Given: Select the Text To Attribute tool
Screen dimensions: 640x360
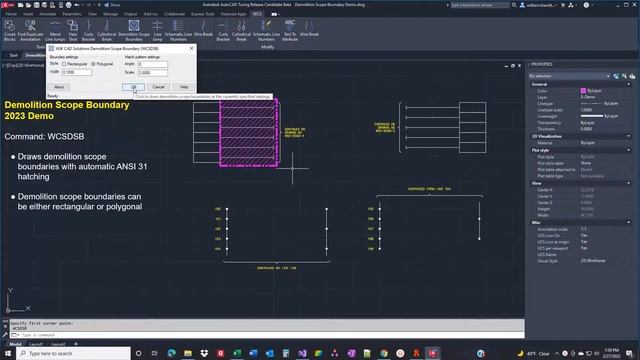Looking at the screenshot, I should click(x=290, y=30).
